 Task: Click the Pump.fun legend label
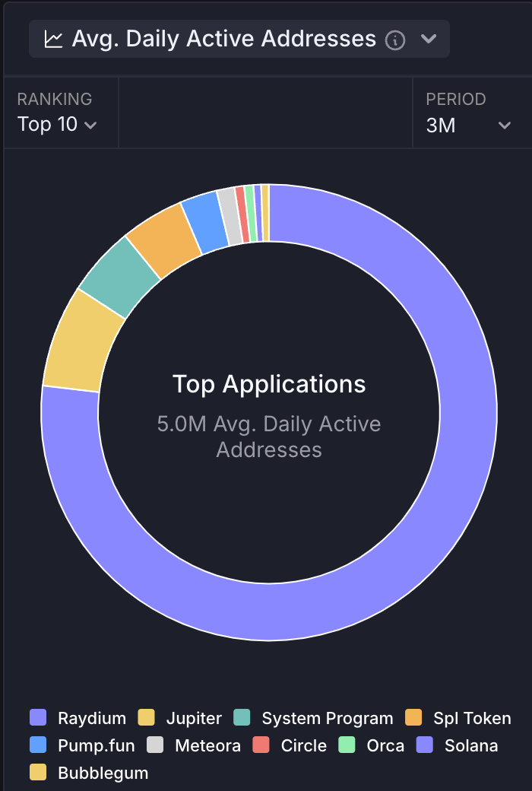[97, 745]
